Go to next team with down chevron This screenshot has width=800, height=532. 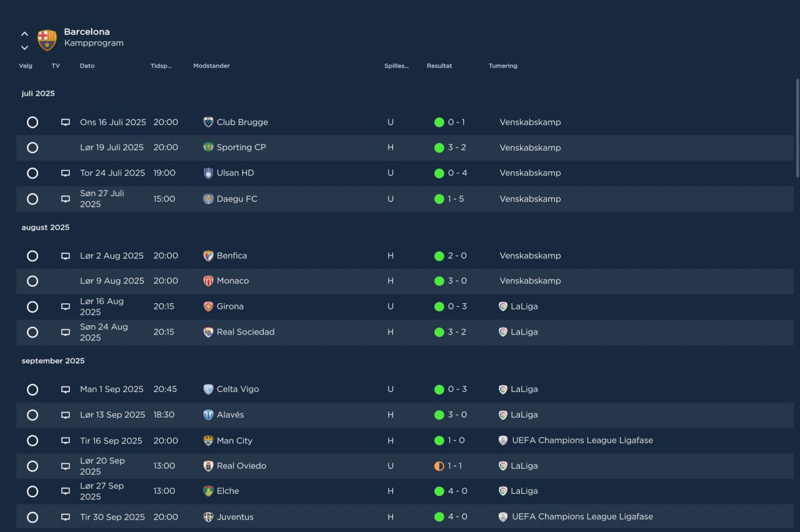(24, 48)
